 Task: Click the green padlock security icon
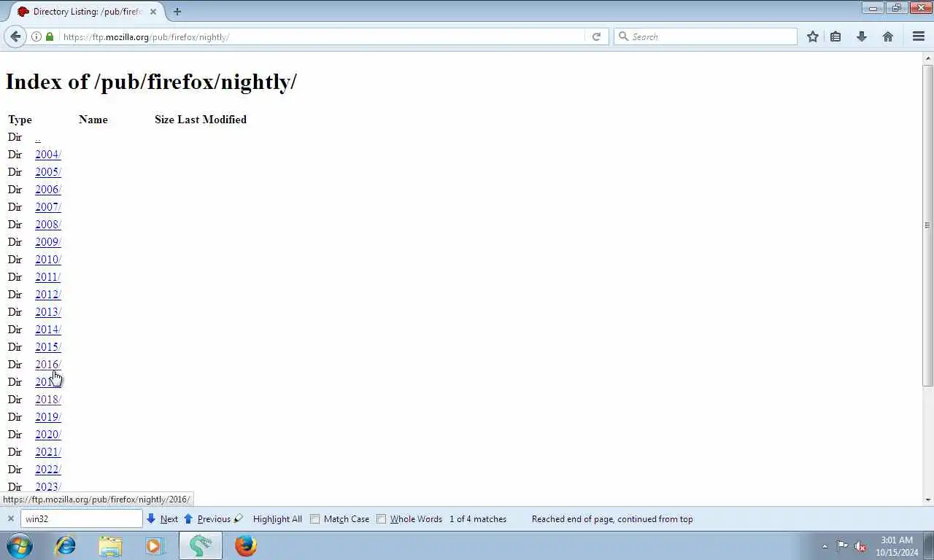point(50,36)
